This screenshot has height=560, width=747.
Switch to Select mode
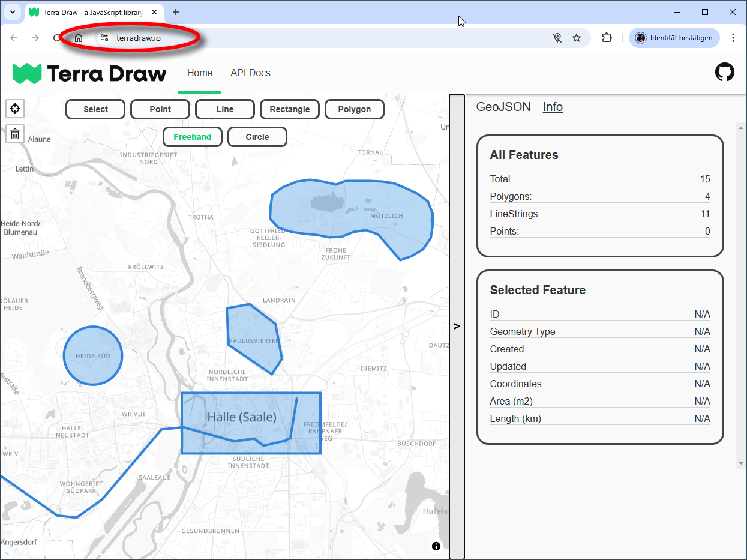tap(95, 109)
